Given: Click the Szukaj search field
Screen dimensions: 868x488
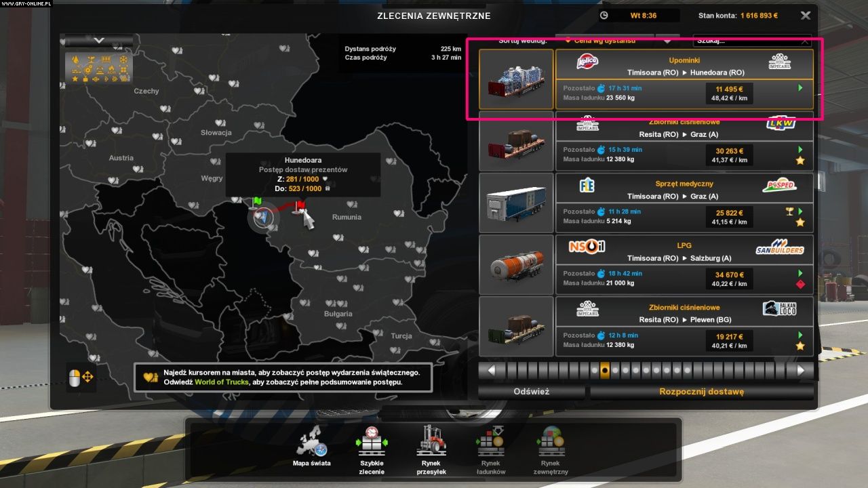Looking at the screenshot, I should [746, 41].
